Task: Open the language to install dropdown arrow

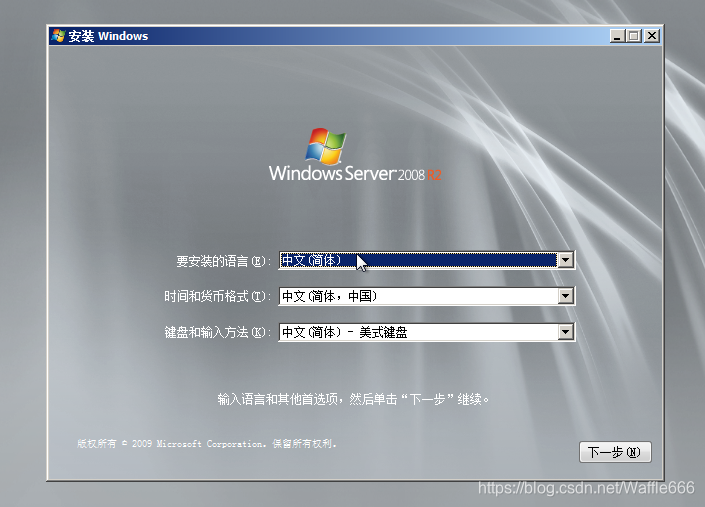Action: pos(566,260)
